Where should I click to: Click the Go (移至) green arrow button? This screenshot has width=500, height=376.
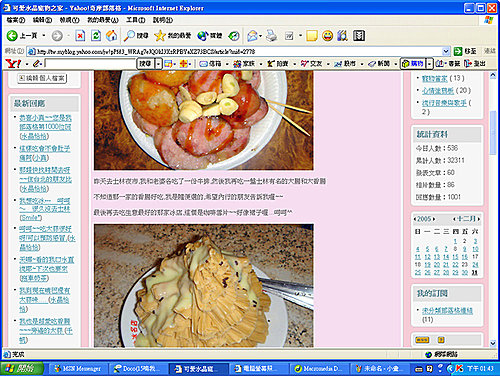[x=465, y=51]
